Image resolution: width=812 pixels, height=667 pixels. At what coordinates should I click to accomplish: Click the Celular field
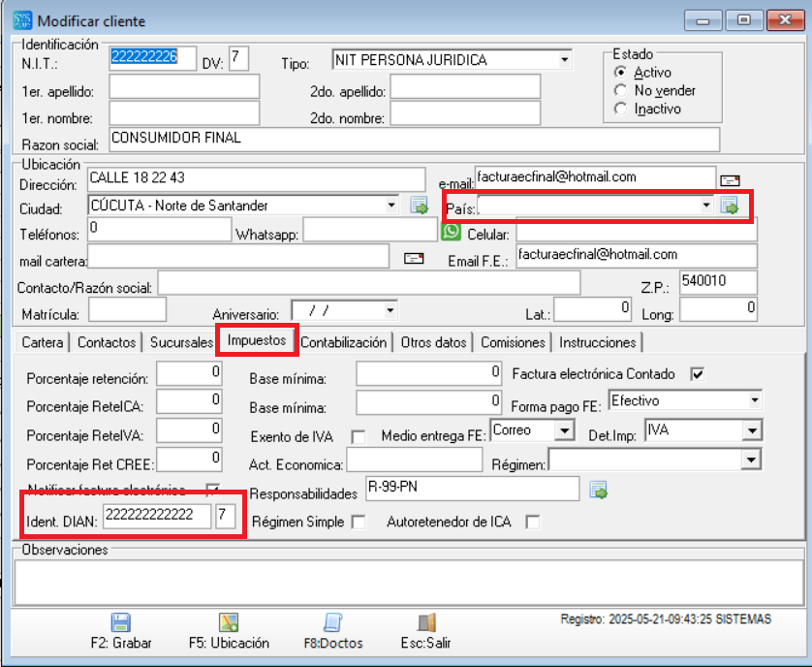pos(637,229)
